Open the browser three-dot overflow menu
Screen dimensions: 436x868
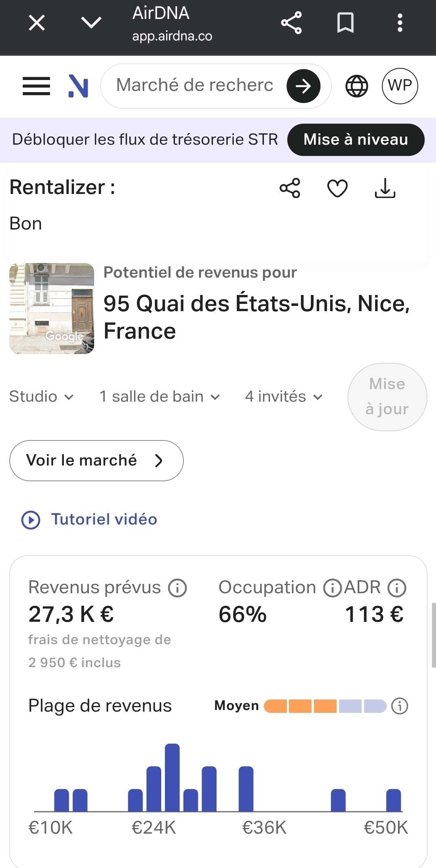coord(400,23)
